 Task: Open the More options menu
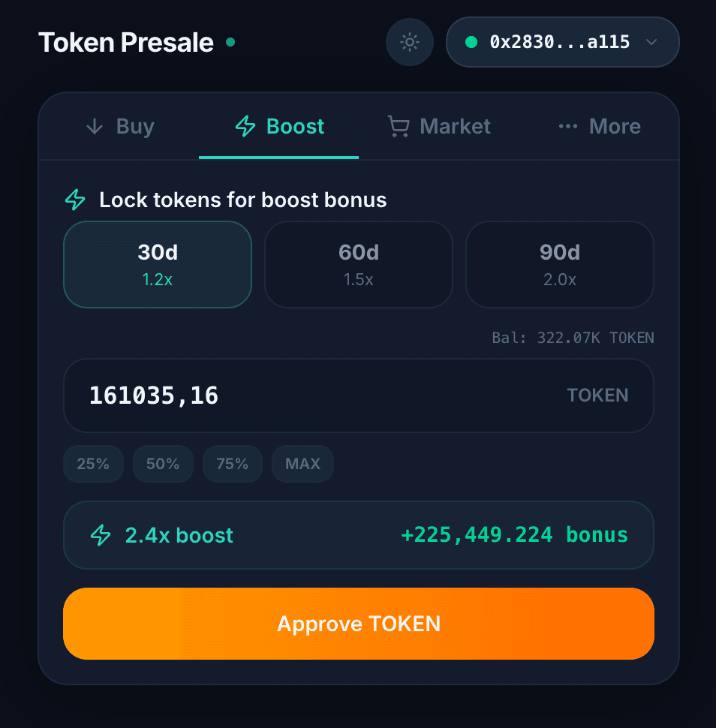tap(600, 126)
